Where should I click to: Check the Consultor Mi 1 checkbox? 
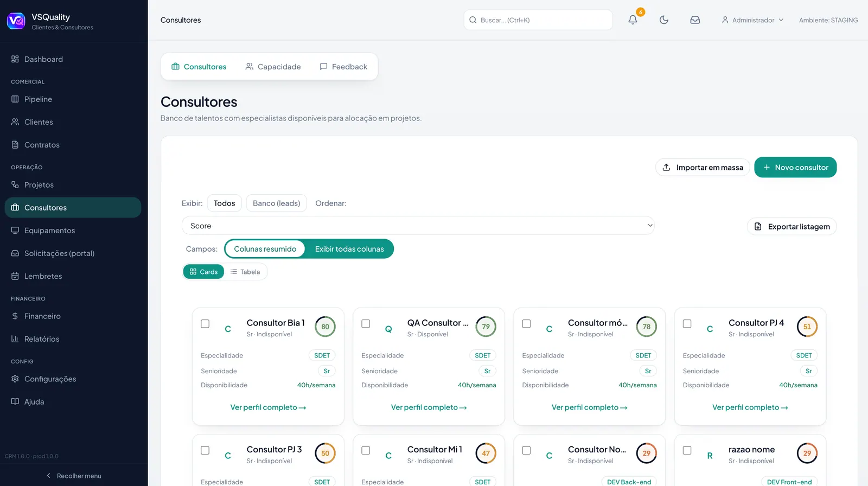coord(366,450)
